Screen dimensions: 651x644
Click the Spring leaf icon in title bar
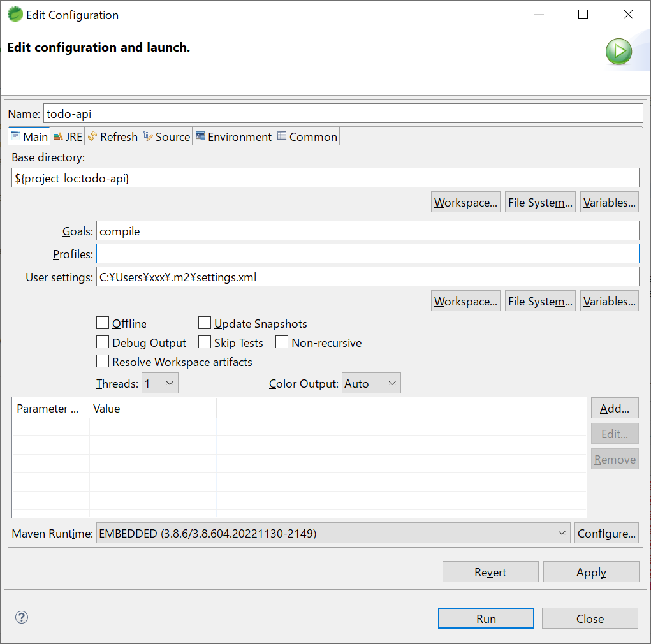point(15,15)
